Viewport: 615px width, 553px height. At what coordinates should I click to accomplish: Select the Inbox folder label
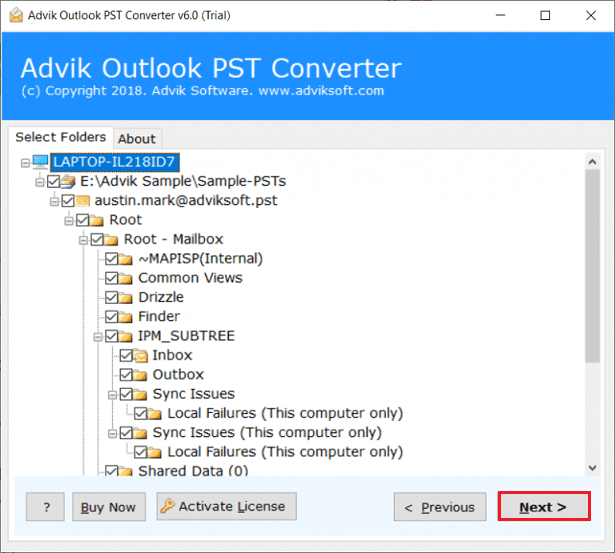click(172, 355)
